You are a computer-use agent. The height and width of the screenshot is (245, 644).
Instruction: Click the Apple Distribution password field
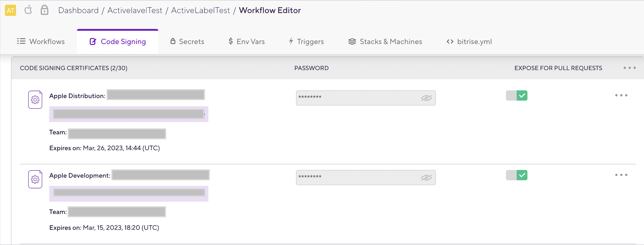point(366,98)
